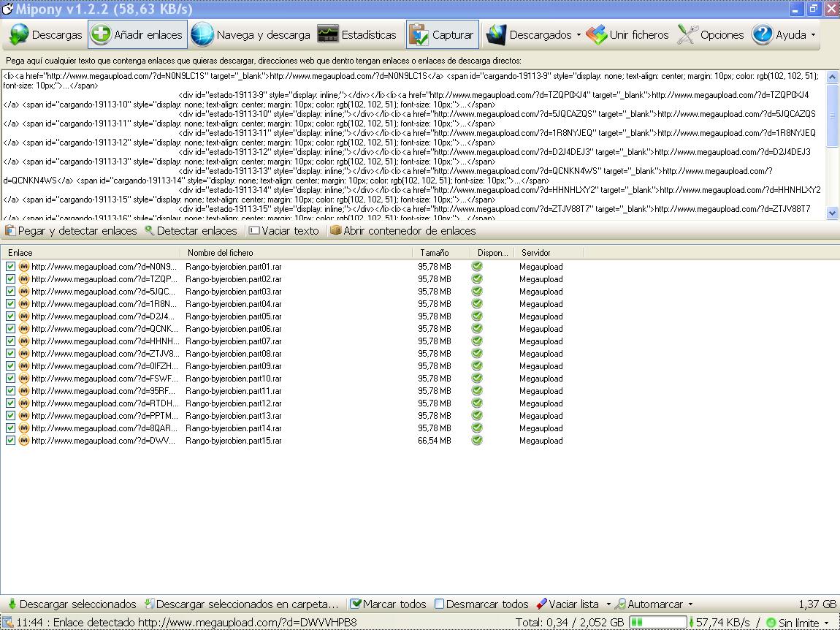This screenshot has width=840, height=630.
Task: Open Navega y descarga browser
Action: (251, 35)
